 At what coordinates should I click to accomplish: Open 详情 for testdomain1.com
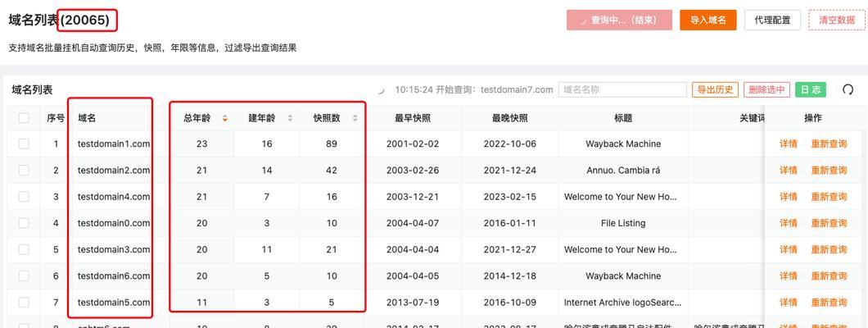[x=789, y=144]
